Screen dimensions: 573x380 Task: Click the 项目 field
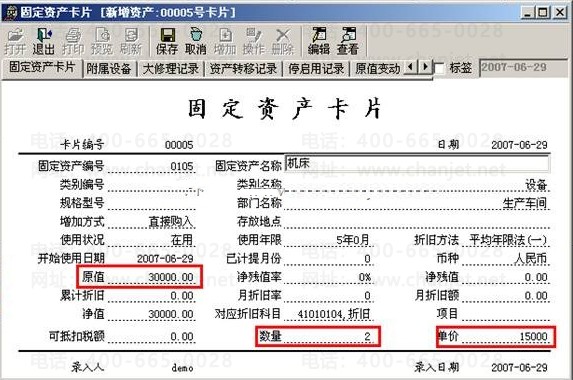click(x=505, y=314)
